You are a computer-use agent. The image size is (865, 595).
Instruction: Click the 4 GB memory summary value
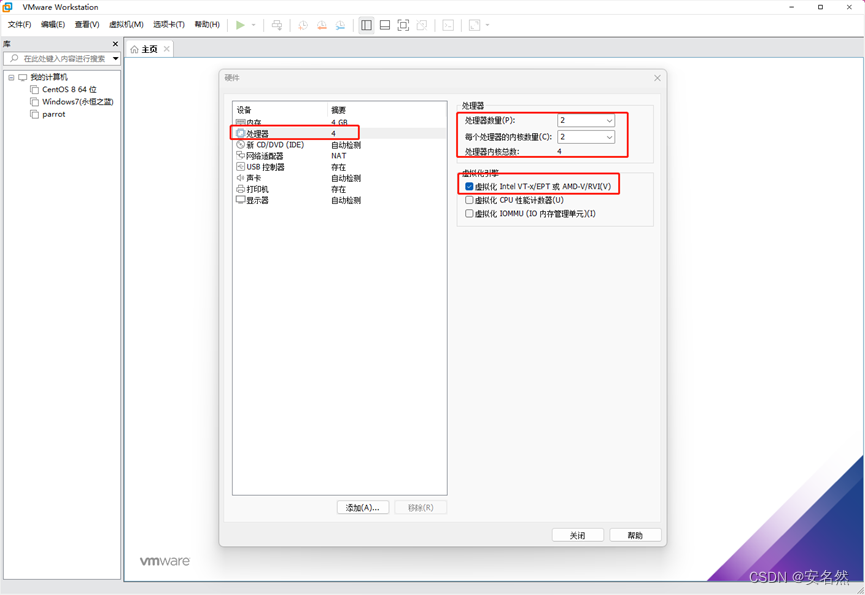point(339,122)
